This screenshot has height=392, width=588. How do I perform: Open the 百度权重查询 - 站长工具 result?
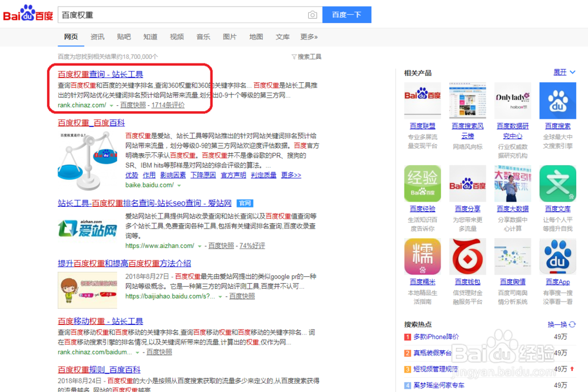[101, 74]
